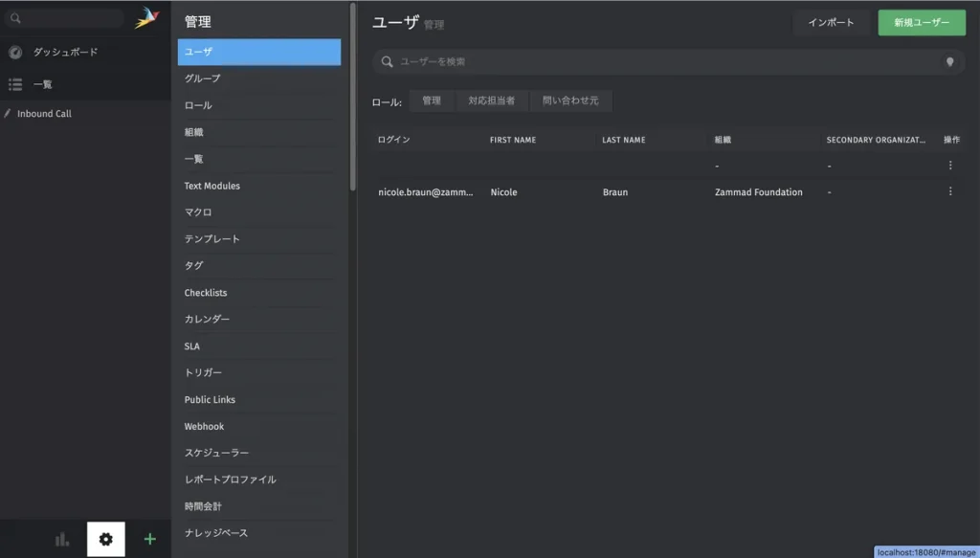Open the dashboard via its gauge icon
Image resolution: width=980 pixels, height=558 pixels.
click(x=15, y=53)
